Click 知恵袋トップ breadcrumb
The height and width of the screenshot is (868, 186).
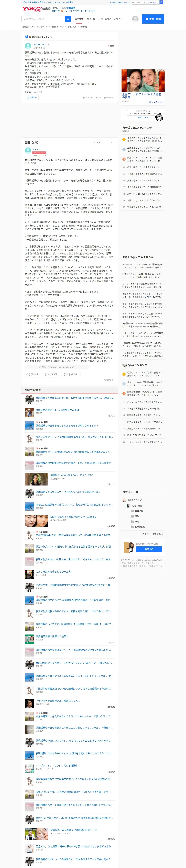tap(28, 27)
